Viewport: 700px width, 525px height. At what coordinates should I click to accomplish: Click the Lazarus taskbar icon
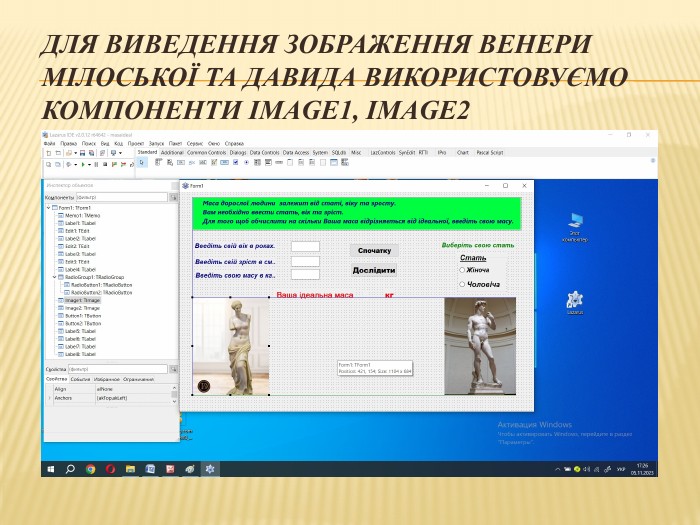tap(210, 469)
